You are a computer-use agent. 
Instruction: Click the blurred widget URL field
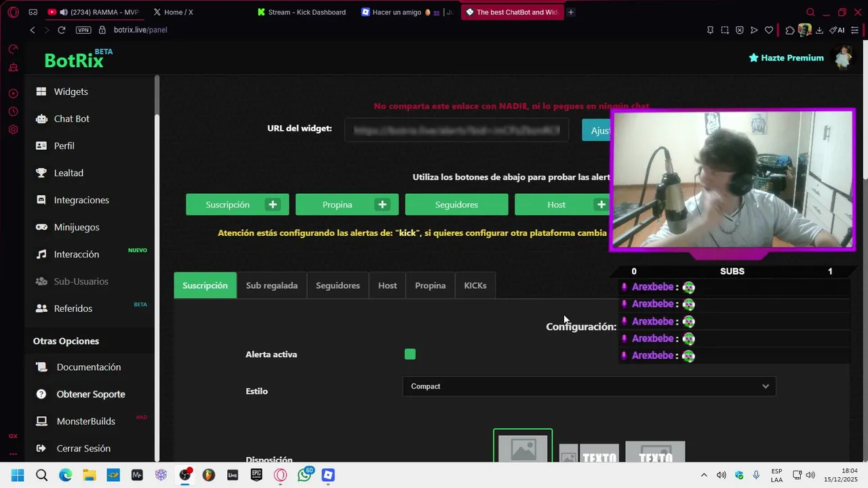(456, 130)
